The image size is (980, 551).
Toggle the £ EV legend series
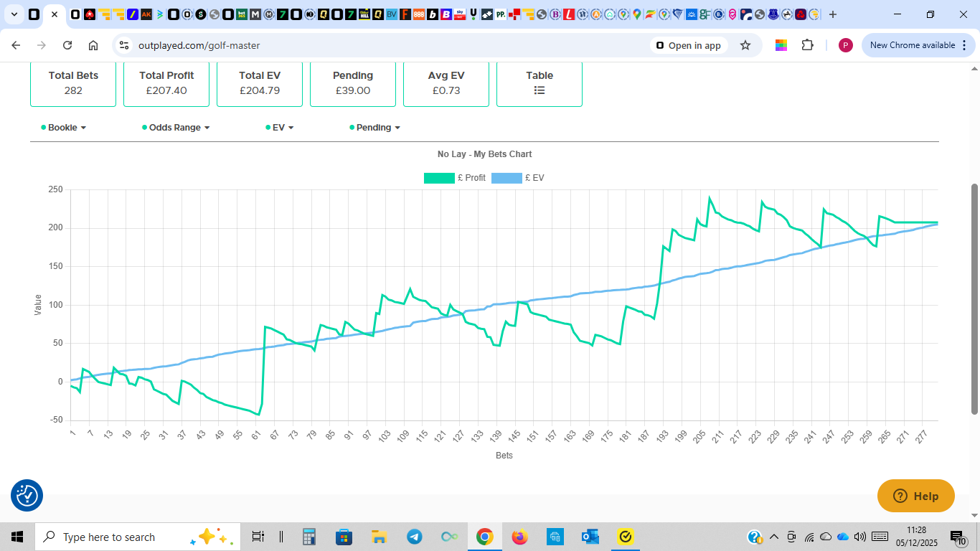pos(518,178)
